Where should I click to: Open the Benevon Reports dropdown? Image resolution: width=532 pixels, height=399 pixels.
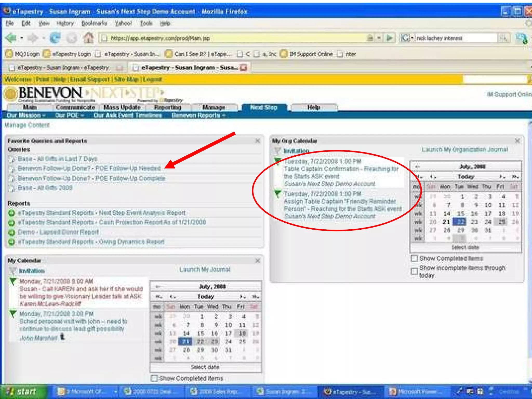pyautogui.click(x=198, y=115)
